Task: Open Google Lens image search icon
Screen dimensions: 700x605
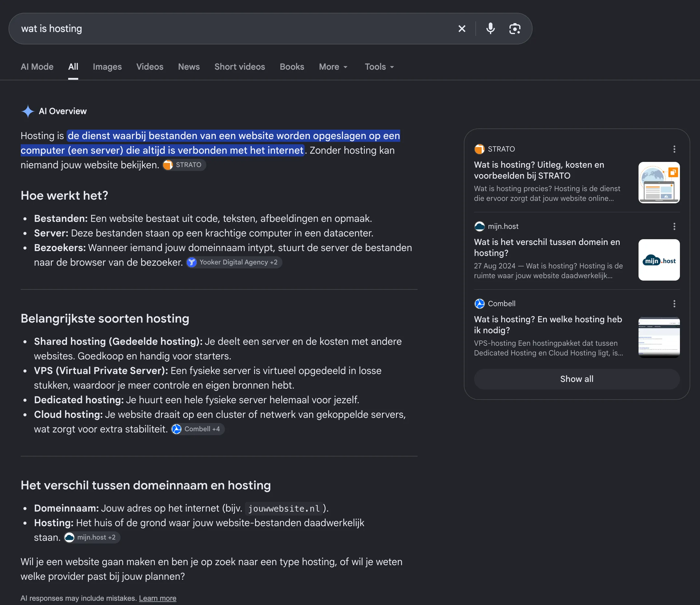Action: pos(515,29)
